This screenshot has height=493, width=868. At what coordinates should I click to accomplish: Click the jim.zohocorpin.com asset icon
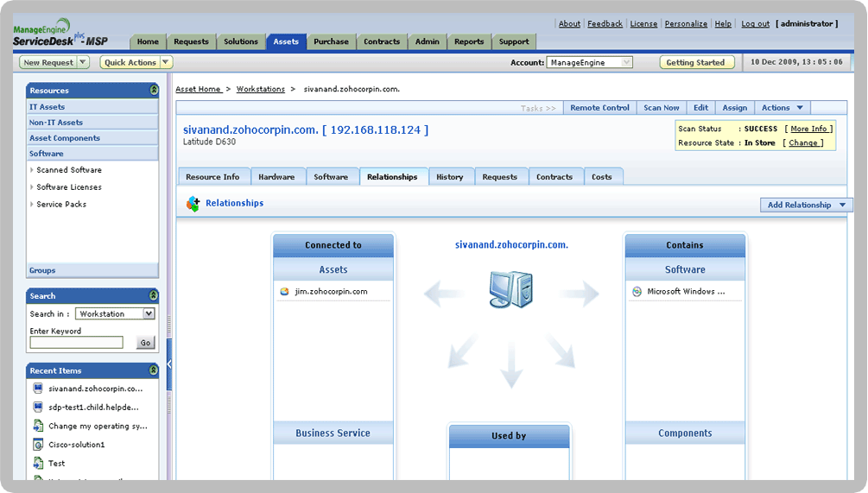coord(284,292)
